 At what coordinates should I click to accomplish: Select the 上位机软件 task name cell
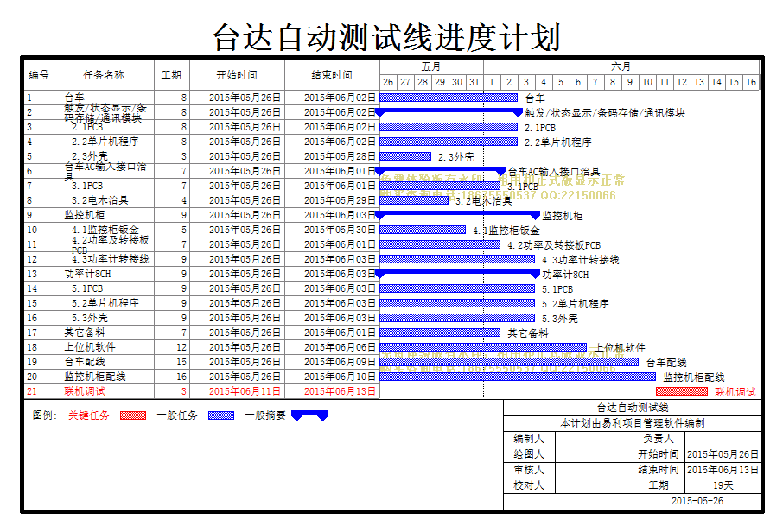pyautogui.click(x=104, y=347)
